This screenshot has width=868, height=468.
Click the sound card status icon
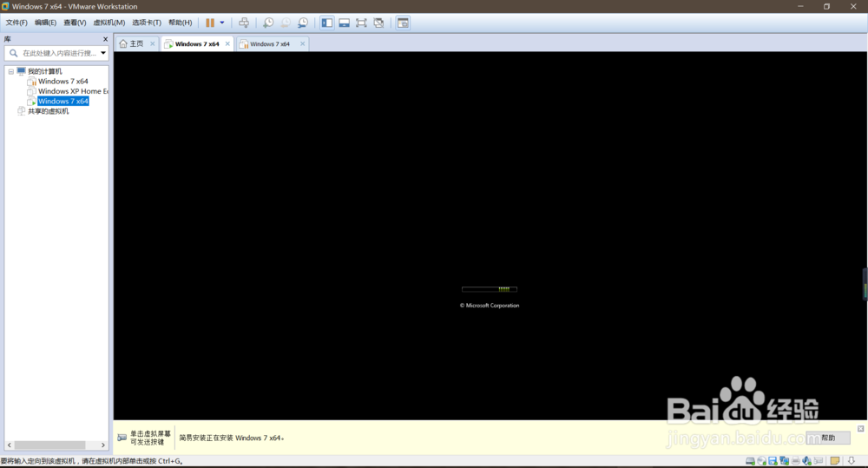pos(807,461)
